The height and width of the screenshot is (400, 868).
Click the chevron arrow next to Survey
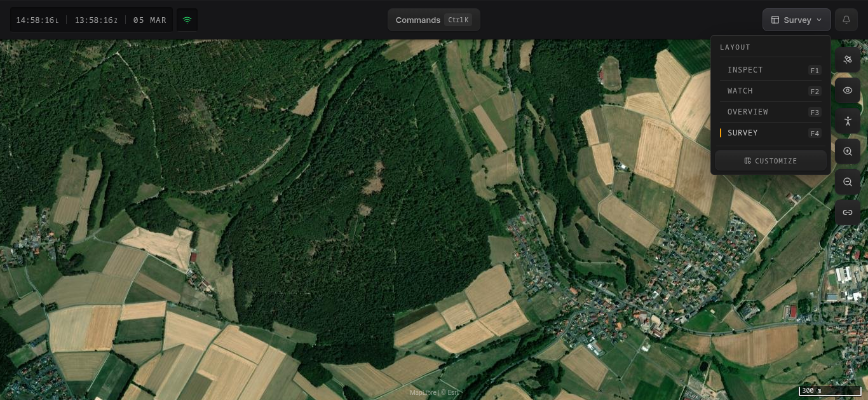(x=819, y=20)
